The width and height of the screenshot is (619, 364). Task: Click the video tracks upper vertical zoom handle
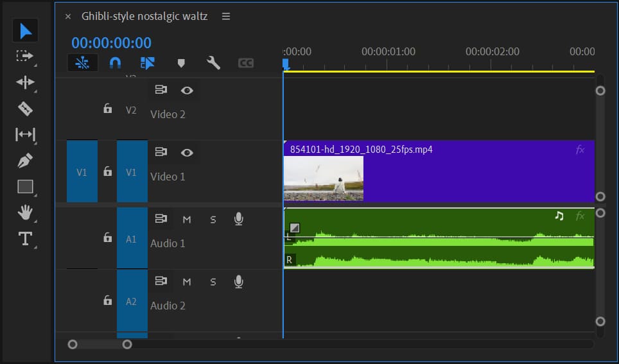click(x=600, y=91)
